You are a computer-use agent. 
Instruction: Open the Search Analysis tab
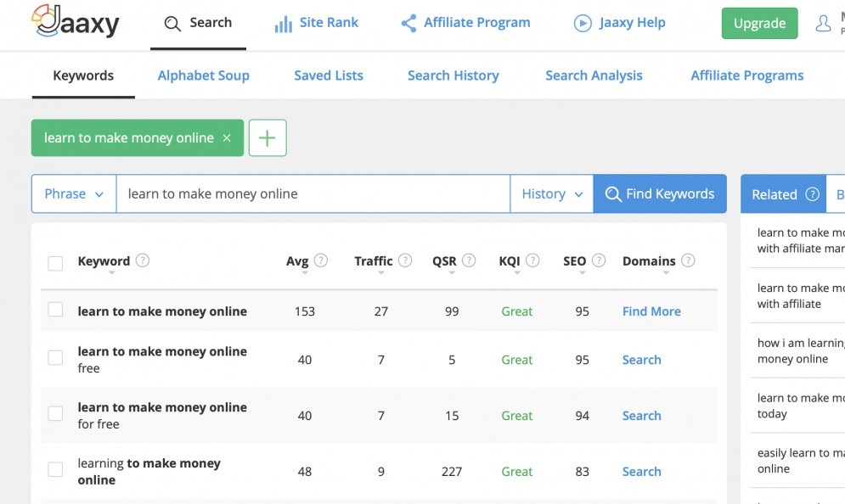(594, 76)
